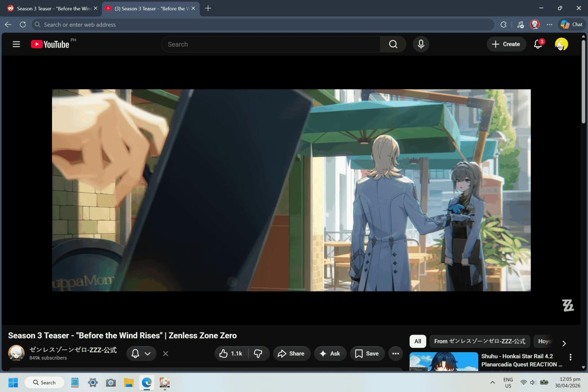The image size is (588, 392).
Task: Show hidden system tray icons
Action: point(493,382)
